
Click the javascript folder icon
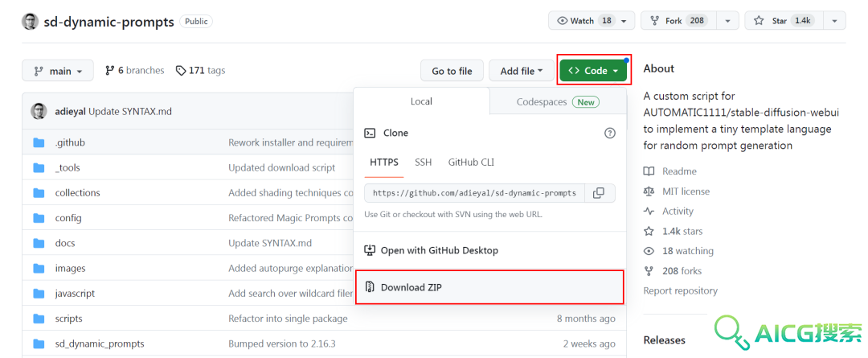39,294
